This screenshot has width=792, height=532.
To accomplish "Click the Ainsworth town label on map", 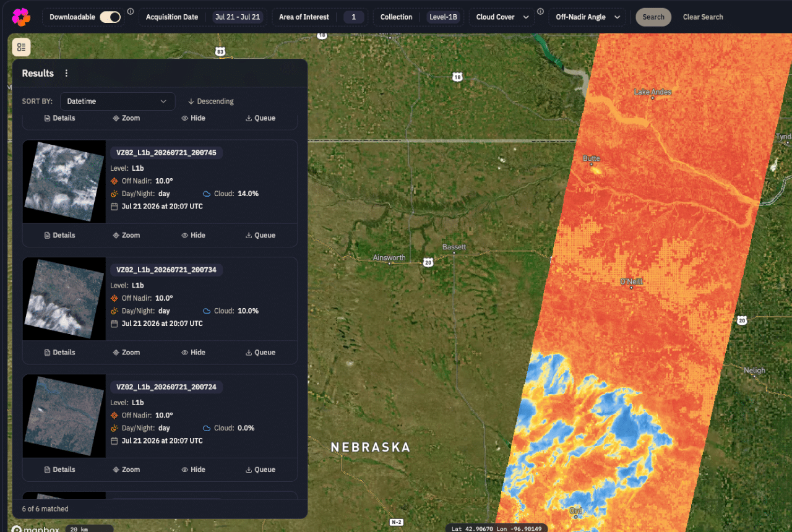I will [389, 257].
